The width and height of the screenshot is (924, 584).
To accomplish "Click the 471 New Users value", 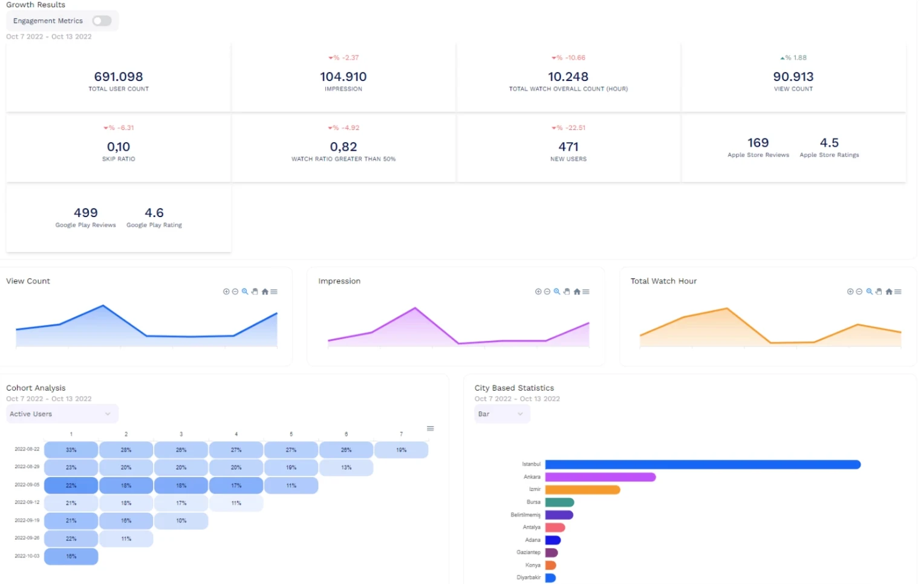I will click(x=568, y=147).
